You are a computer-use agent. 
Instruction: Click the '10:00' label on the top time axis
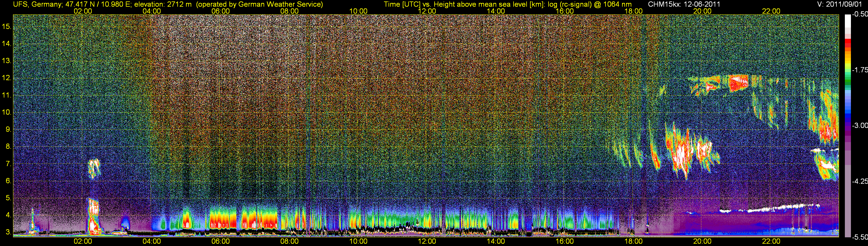click(x=358, y=11)
